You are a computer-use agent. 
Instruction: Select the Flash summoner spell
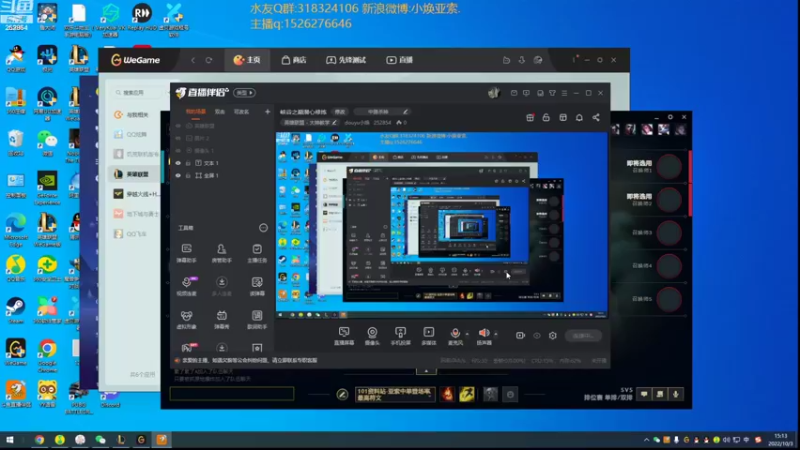click(x=467, y=394)
